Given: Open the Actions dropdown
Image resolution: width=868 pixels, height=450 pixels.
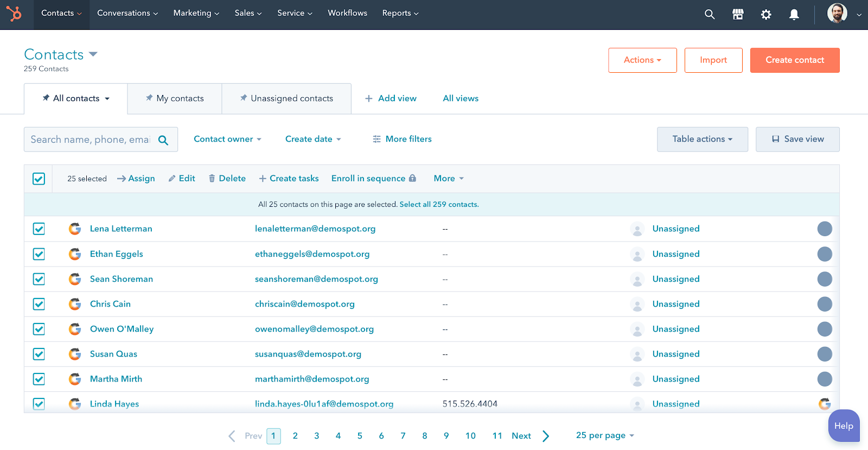Looking at the screenshot, I should (642, 60).
